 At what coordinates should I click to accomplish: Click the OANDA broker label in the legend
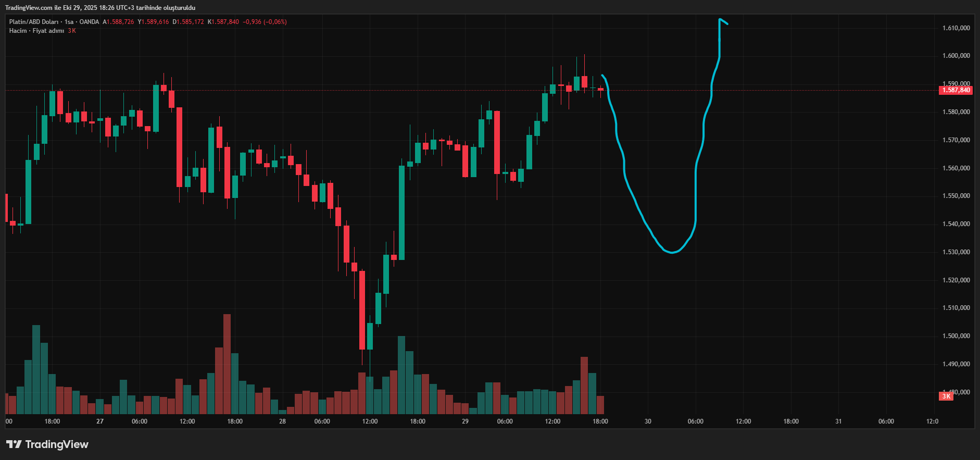[89, 22]
